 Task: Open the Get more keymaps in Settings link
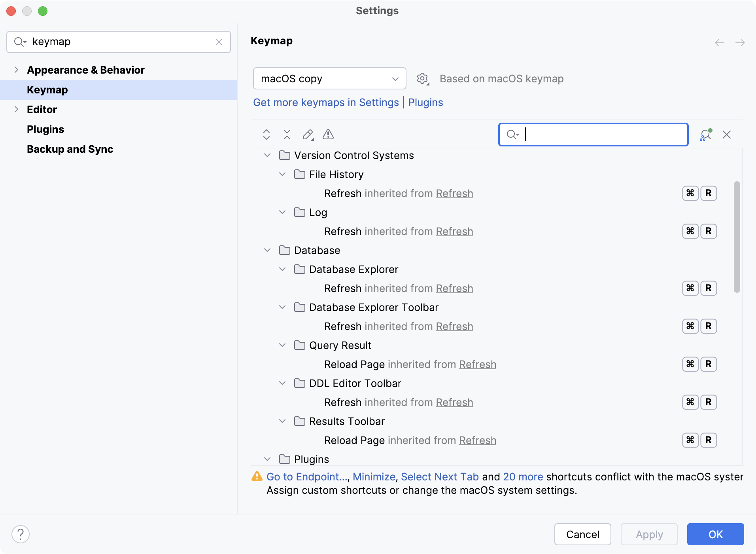pyautogui.click(x=326, y=102)
